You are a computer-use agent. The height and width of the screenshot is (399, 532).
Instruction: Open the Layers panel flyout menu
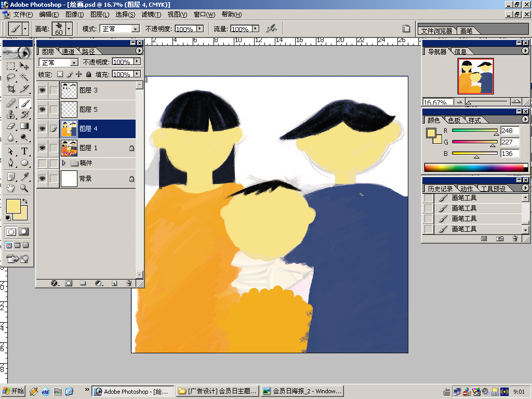[139, 51]
